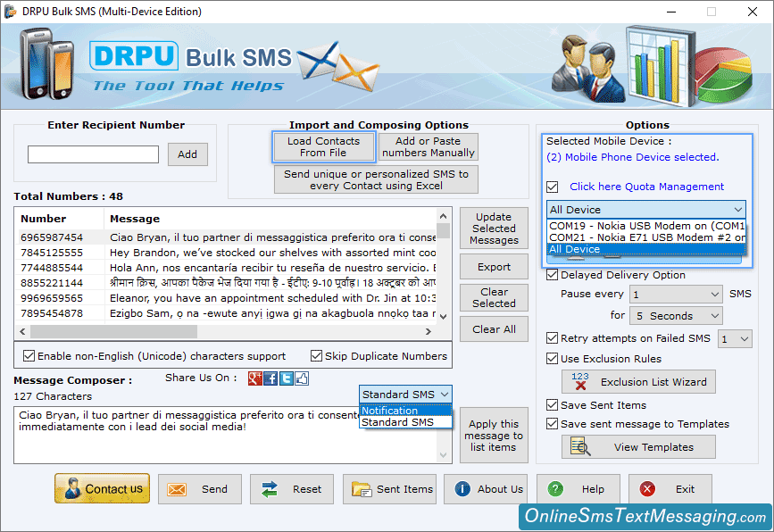The height and width of the screenshot is (532, 774).
Task: Click the Twitter share icon
Action: (287, 378)
